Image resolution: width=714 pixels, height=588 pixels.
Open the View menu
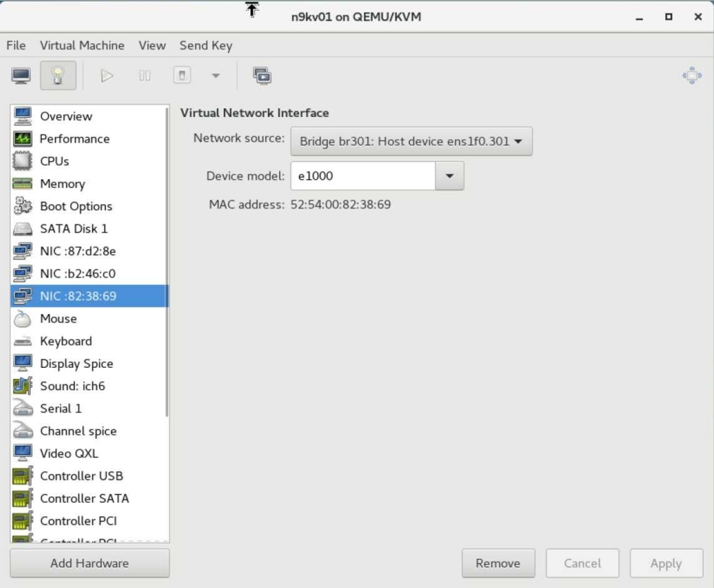(152, 45)
